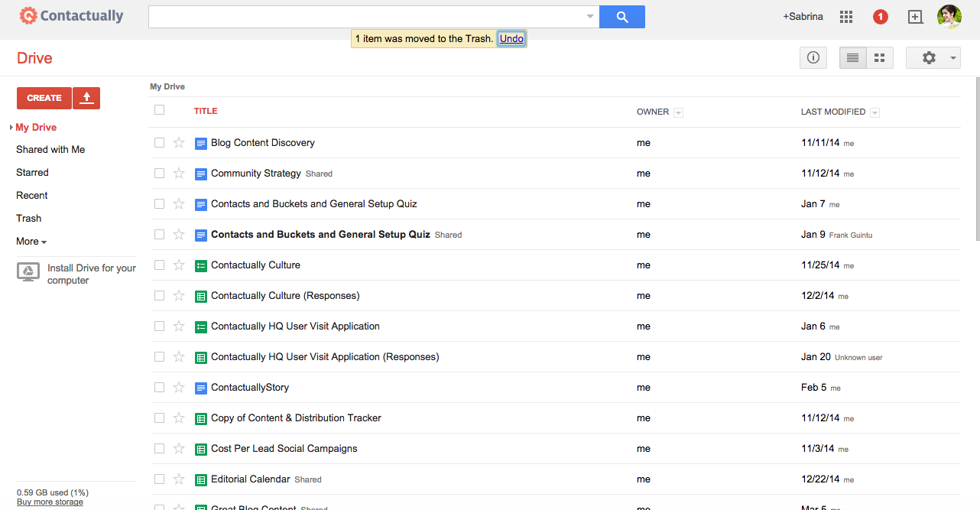This screenshot has height=510, width=980.
Task: Star the Contactually Culture form
Action: (x=179, y=265)
